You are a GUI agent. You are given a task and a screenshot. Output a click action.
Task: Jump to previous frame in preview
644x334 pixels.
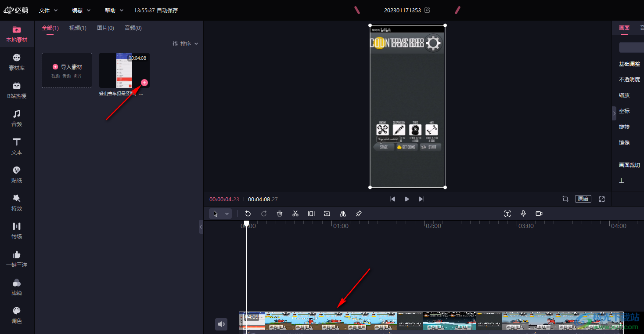(393, 199)
